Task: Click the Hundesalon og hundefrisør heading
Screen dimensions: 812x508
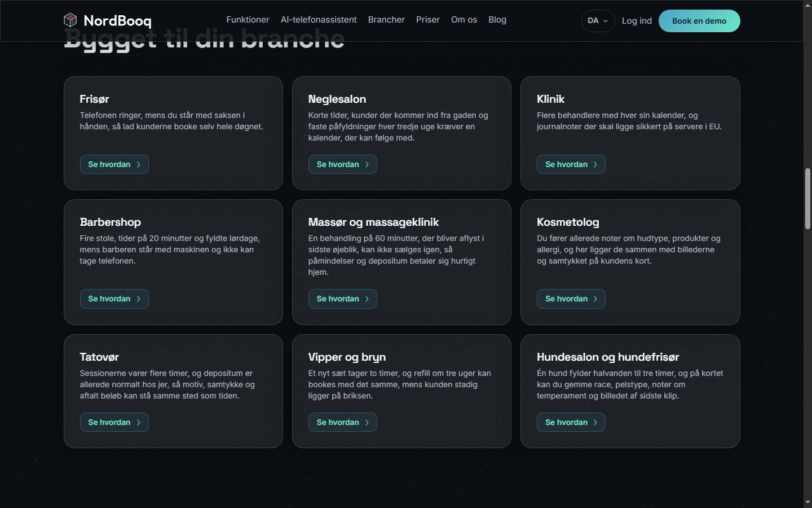Action: [608, 357]
